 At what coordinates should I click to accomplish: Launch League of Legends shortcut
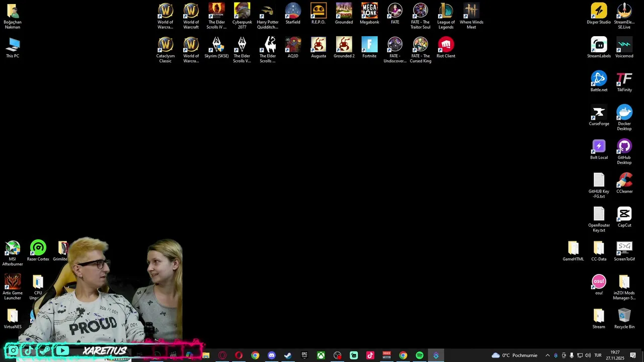coord(446,16)
